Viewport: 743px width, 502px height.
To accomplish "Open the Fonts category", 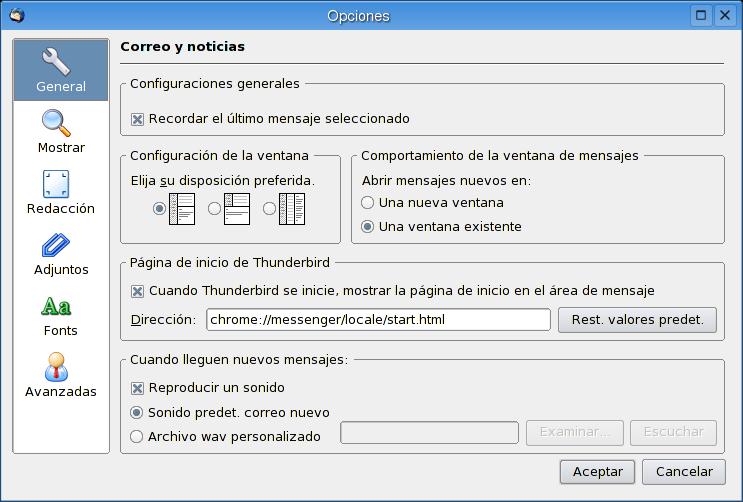I will (61, 316).
